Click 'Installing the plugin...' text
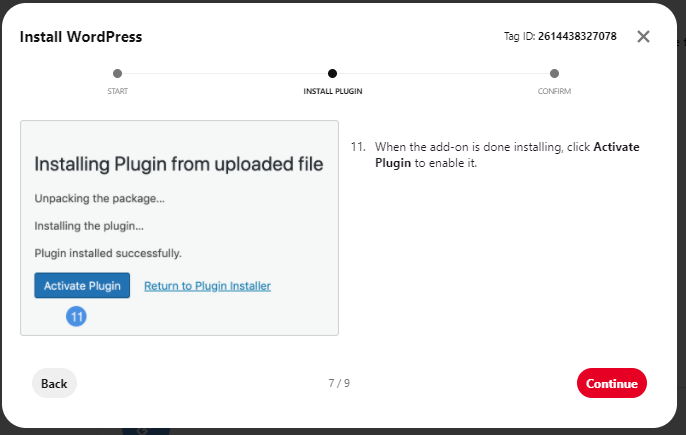This screenshot has height=435, width=686. (x=89, y=226)
